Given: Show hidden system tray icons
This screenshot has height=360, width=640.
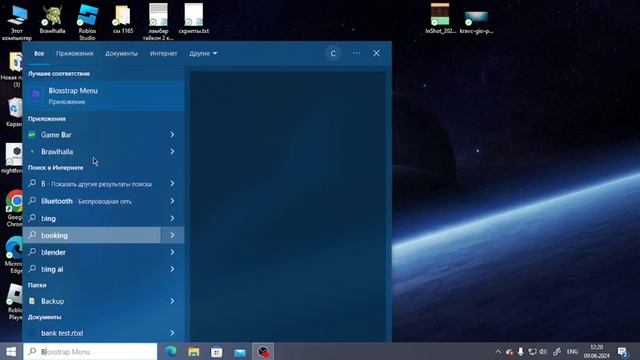Looking at the screenshot, I should [x=498, y=351].
